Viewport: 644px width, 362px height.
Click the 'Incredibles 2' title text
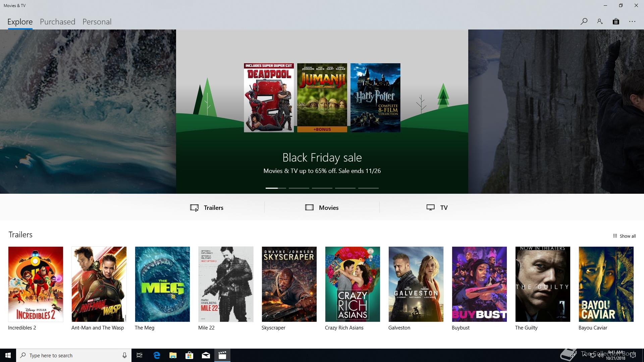point(22,328)
